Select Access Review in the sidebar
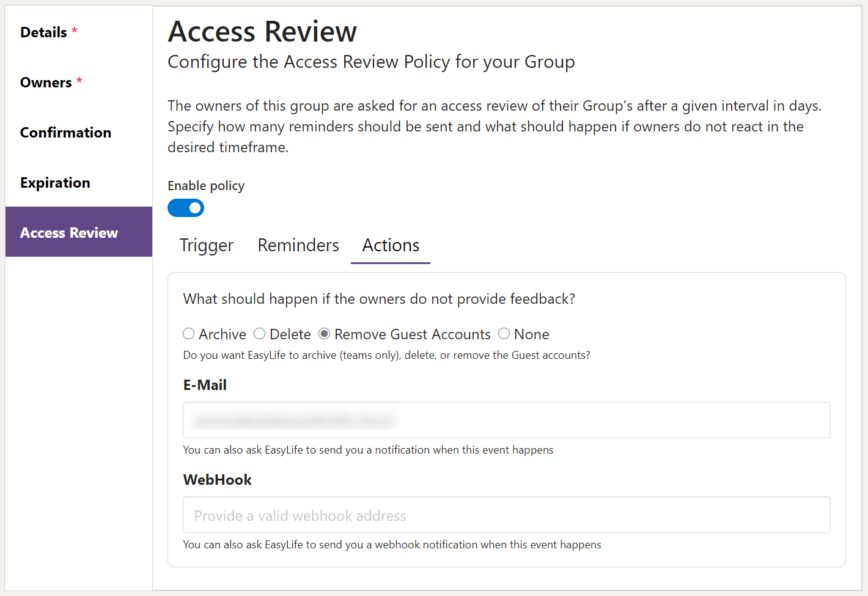This screenshot has width=868, height=596. [x=68, y=232]
